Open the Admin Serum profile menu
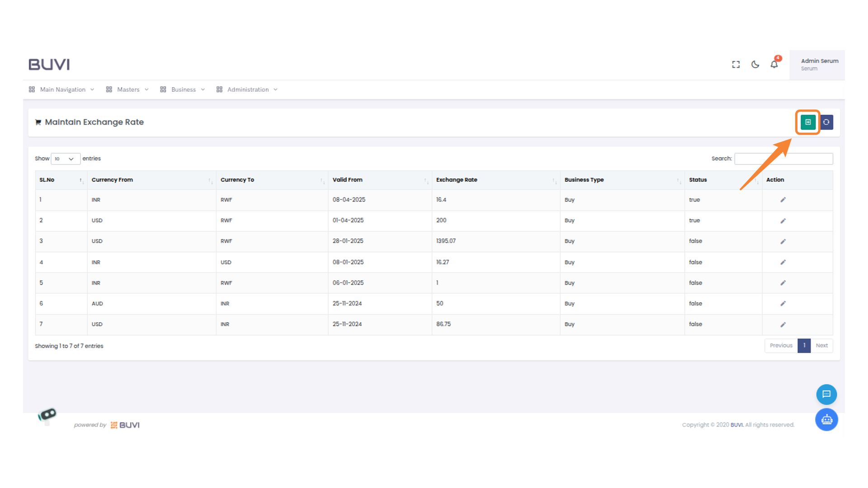The width and height of the screenshot is (868, 488). pos(819,65)
